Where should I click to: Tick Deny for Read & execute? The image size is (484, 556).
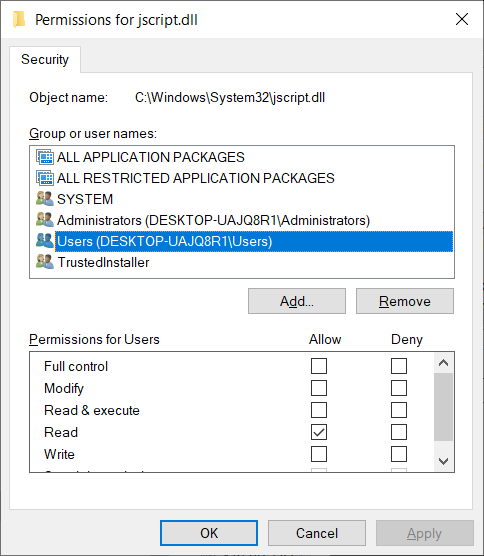[x=399, y=410]
